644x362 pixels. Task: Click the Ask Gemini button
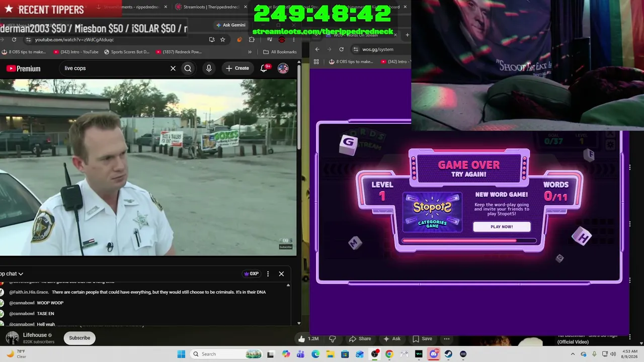pos(230,25)
